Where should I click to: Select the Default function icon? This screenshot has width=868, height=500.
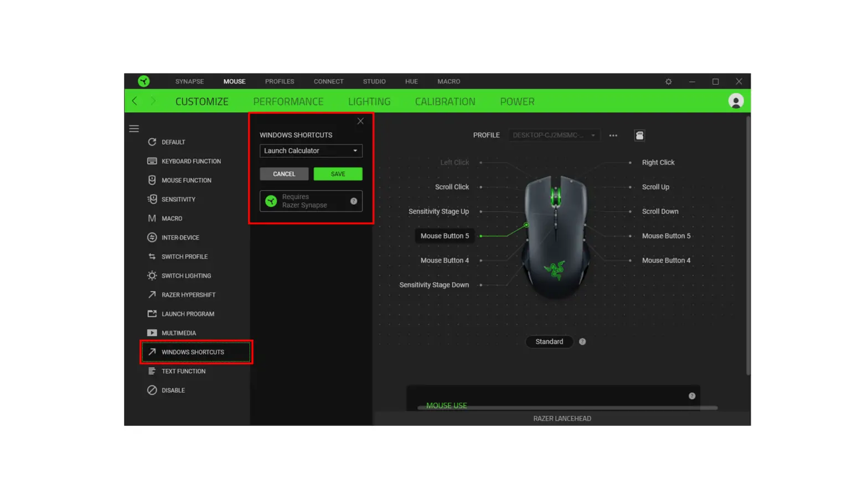152,142
